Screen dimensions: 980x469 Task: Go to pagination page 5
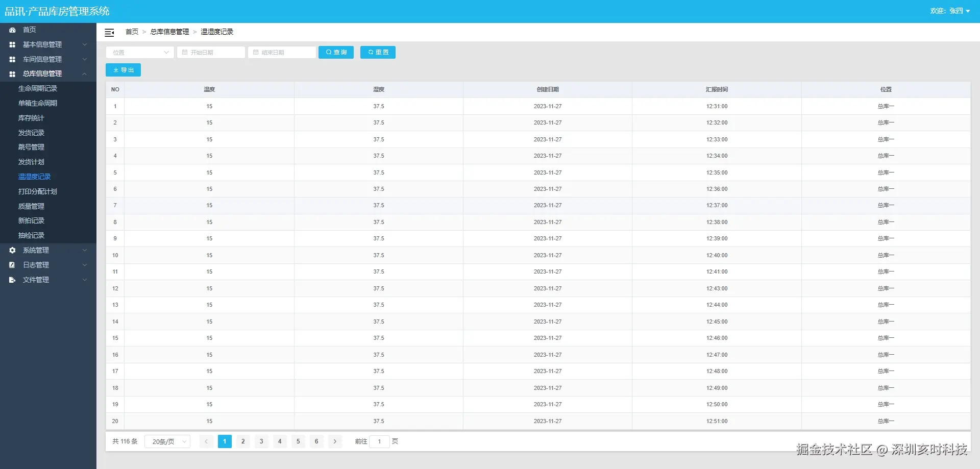pyautogui.click(x=298, y=441)
